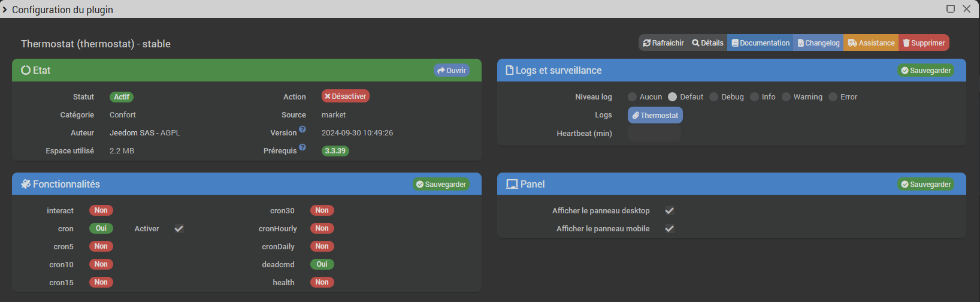Open the Thermostat log file
980x302 pixels.
[655, 115]
